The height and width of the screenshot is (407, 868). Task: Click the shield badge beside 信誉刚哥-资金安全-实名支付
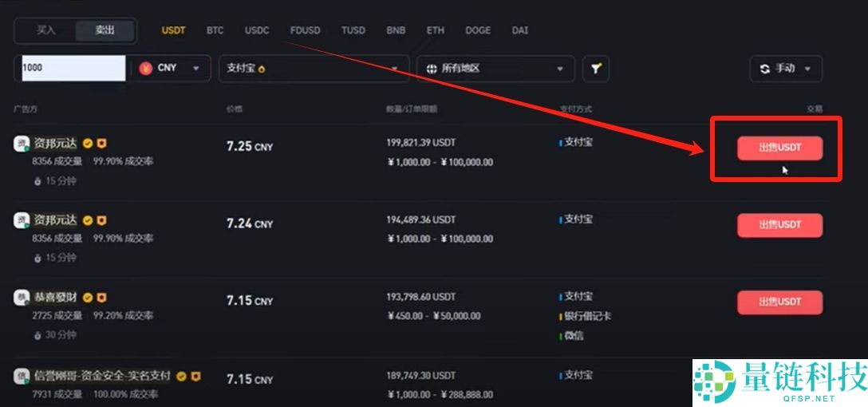(195, 375)
